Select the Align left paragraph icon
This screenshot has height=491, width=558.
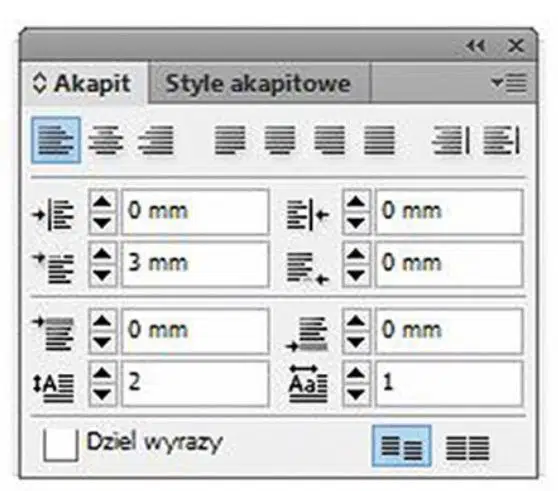pos(56,140)
